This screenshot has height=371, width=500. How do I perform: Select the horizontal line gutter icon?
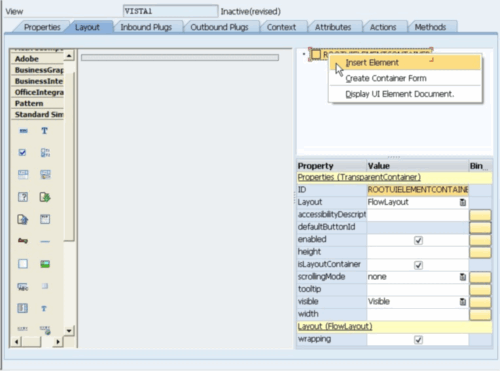[x=45, y=241]
